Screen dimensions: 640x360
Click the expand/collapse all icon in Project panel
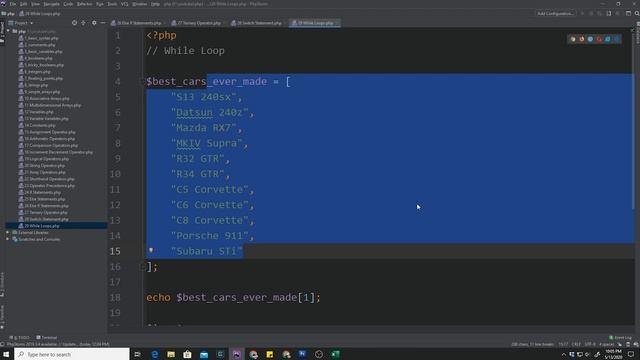point(83,23)
